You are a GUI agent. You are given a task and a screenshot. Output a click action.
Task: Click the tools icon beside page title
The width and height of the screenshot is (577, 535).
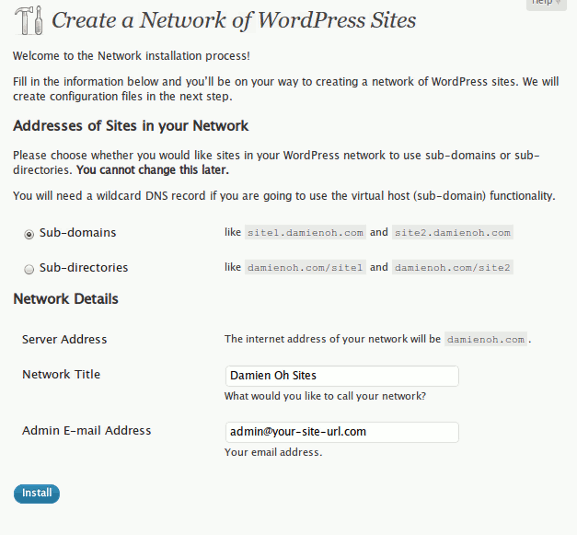click(x=29, y=21)
